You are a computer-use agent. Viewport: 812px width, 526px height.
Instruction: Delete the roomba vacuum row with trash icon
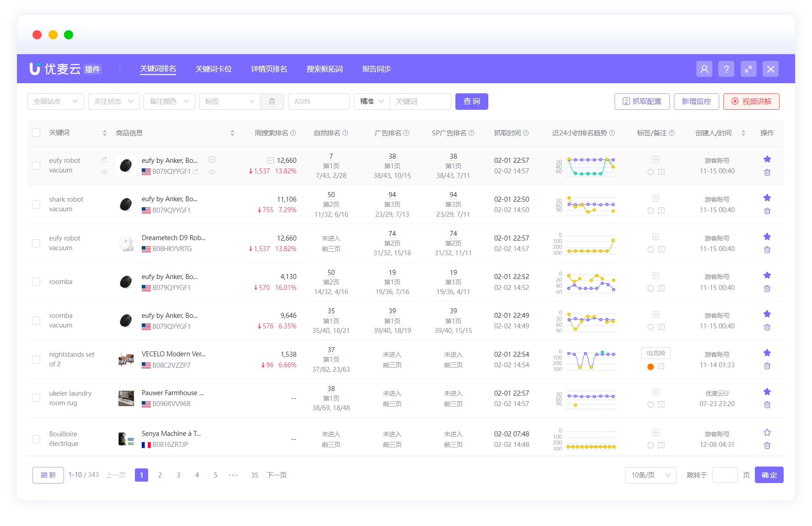point(767,327)
